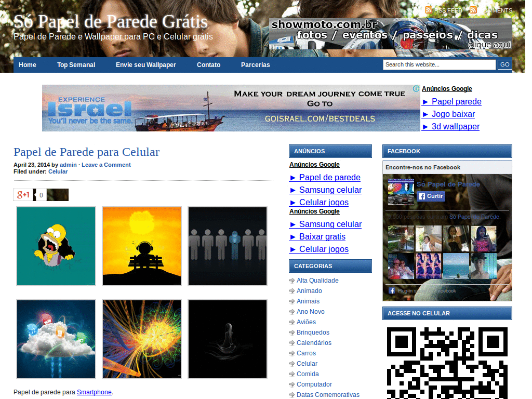Click the Google +1 button icon
532x399 pixels.
(23, 195)
